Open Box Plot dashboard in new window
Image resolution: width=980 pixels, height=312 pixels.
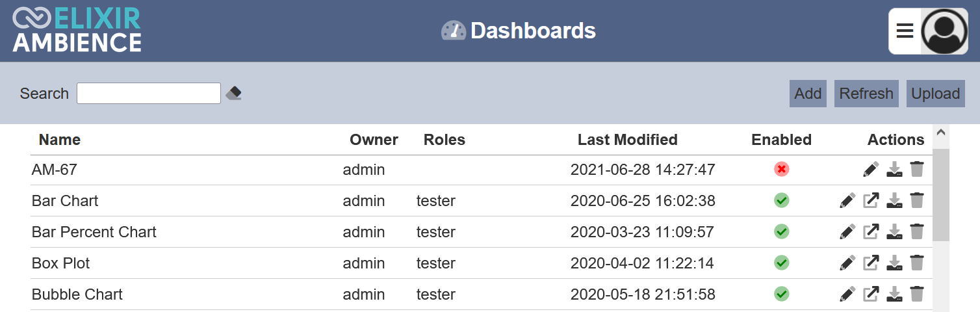pyautogui.click(x=871, y=263)
